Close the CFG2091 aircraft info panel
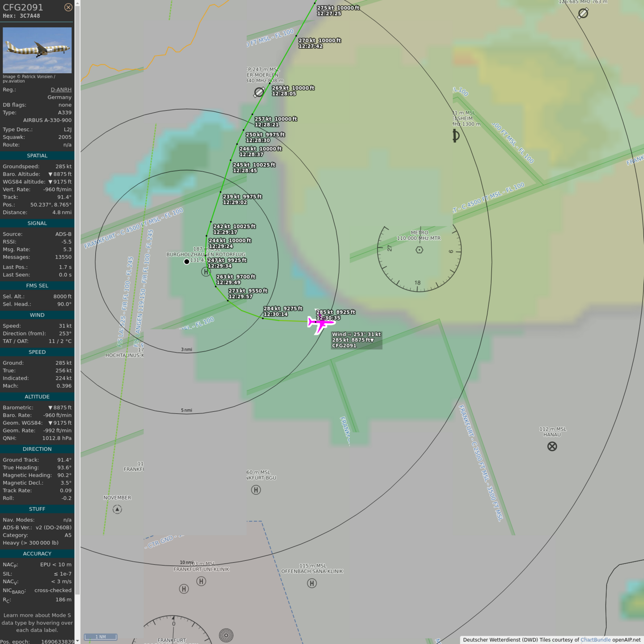Screen dimensions: 644x644 pos(68,7)
